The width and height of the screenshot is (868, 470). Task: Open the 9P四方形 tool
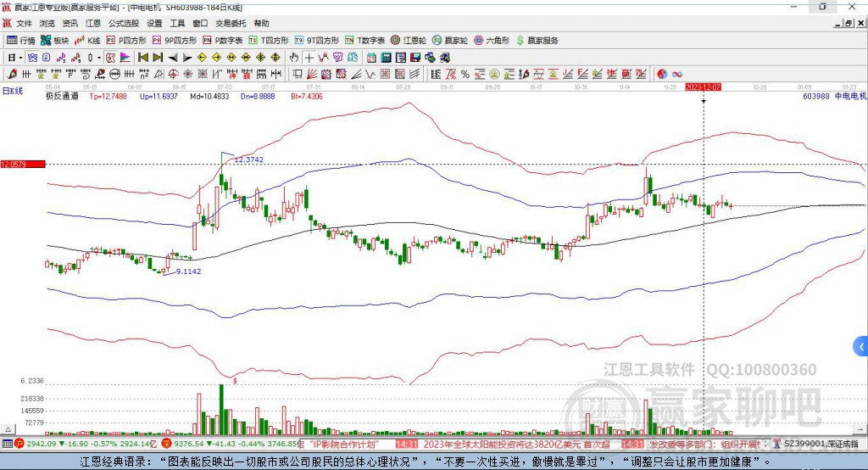coord(175,41)
